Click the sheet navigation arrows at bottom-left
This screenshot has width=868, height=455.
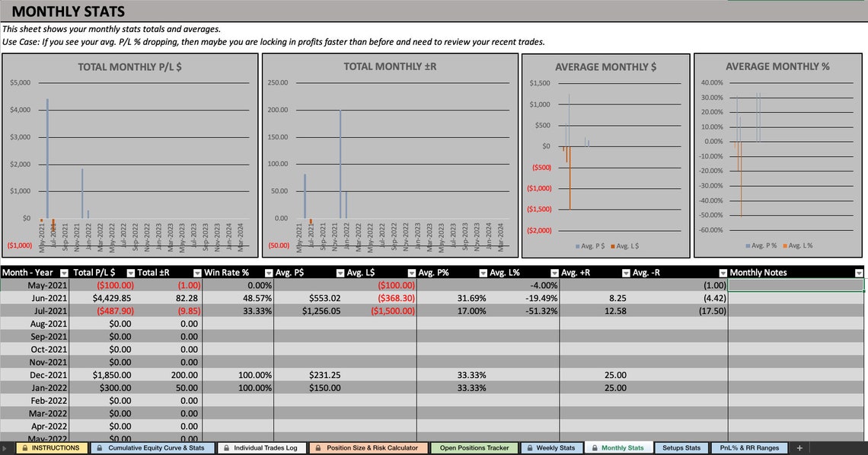6,447
